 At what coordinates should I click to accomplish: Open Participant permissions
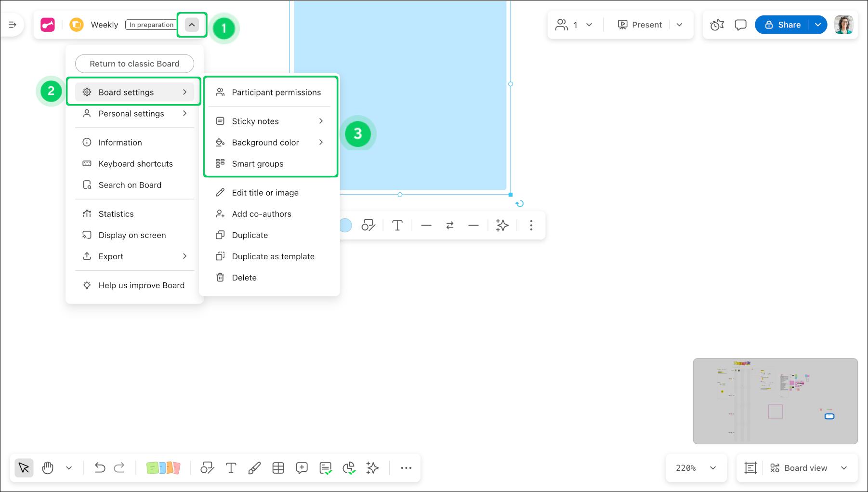(276, 93)
